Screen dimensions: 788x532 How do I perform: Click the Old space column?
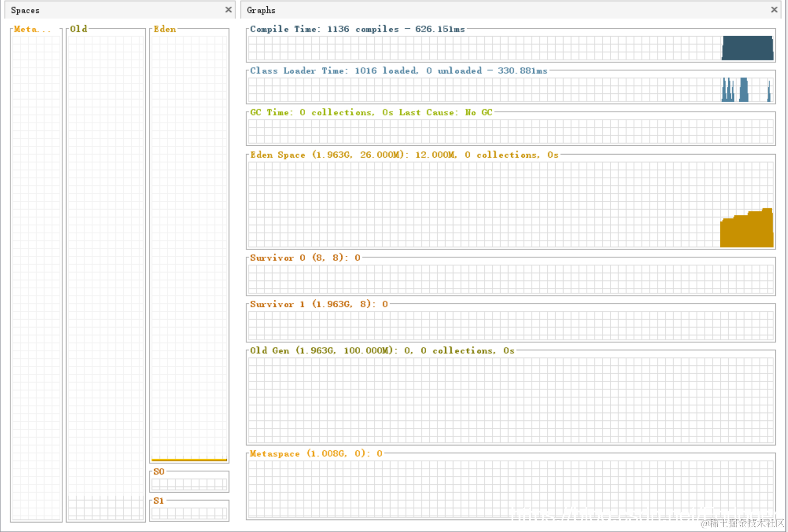point(106,278)
